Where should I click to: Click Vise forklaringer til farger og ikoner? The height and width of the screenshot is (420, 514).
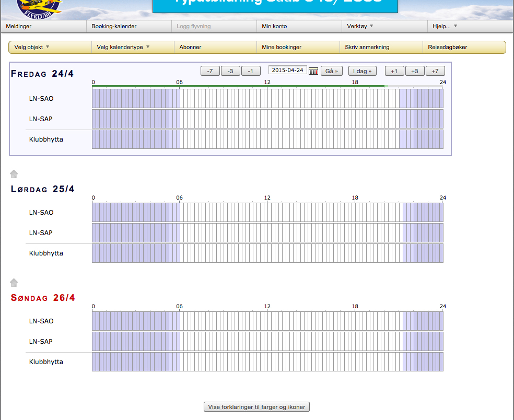pos(256,407)
